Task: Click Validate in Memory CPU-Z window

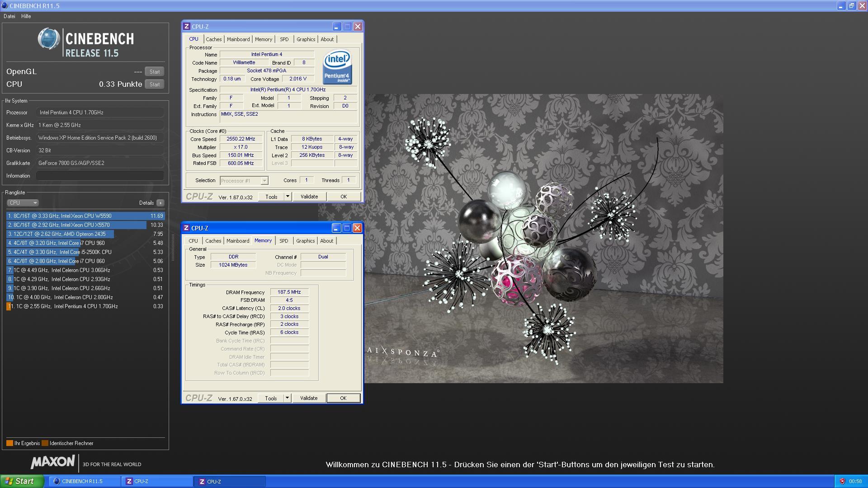Action: pos(309,398)
